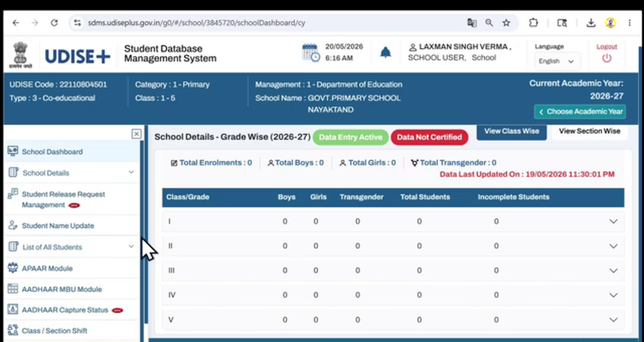Open School Dashboard menu item
644x342 pixels.
pyautogui.click(x=72, y=152)
